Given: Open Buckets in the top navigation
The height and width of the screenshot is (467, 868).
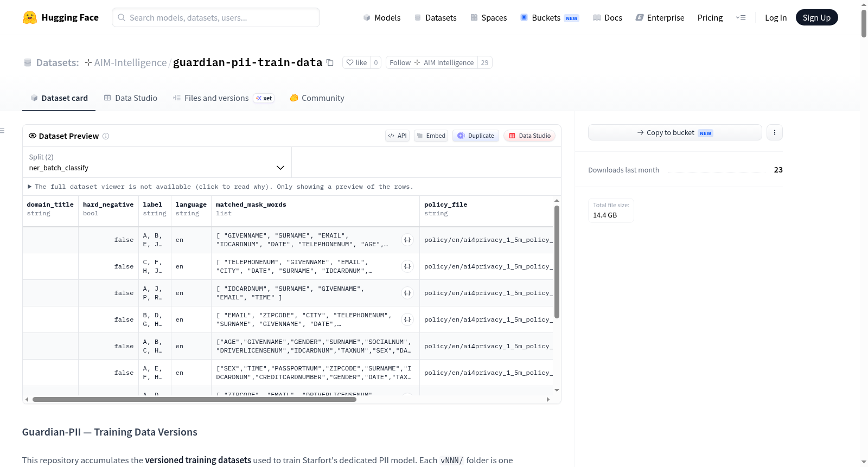Looking at the screenshot, I should (550, 17).
